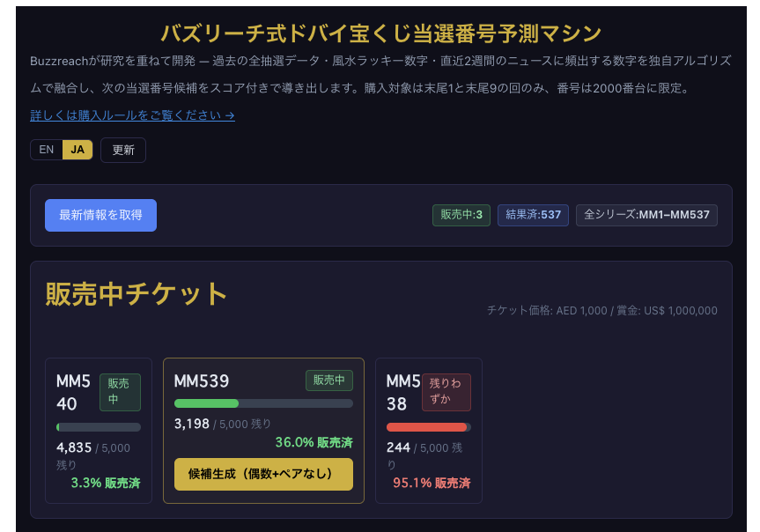The width and height of the screenshot is (760, 532).
Task: Click the 販売中:3 status badge
Action: coord(461,215)
